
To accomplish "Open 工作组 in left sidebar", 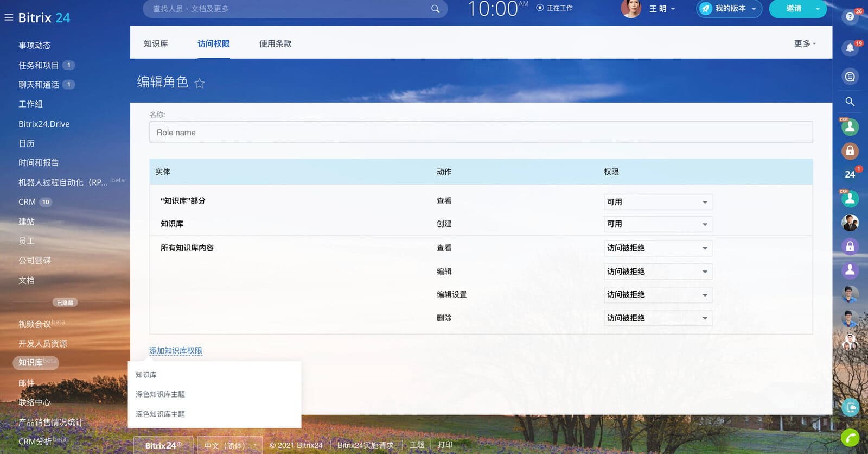I will [x=30, y=104].
